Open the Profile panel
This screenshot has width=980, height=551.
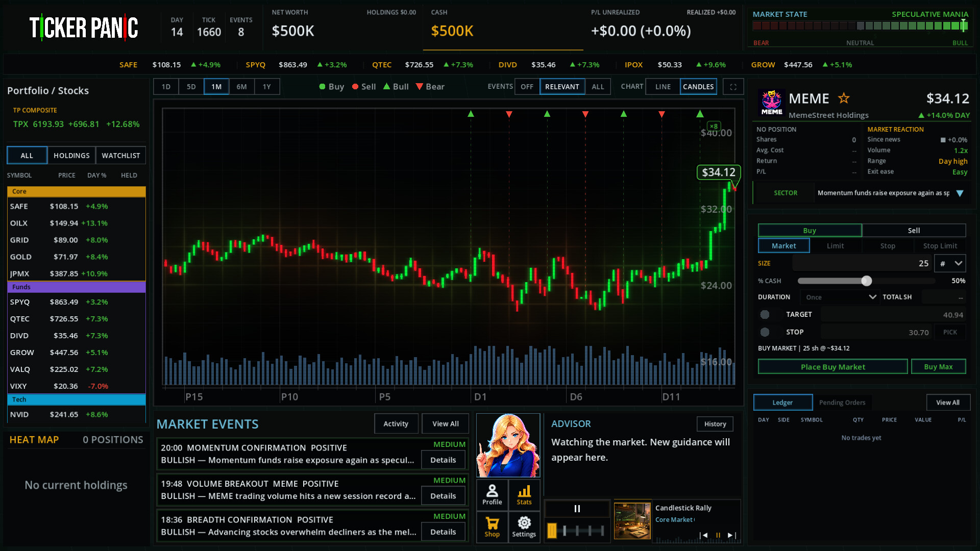point(492,494)
